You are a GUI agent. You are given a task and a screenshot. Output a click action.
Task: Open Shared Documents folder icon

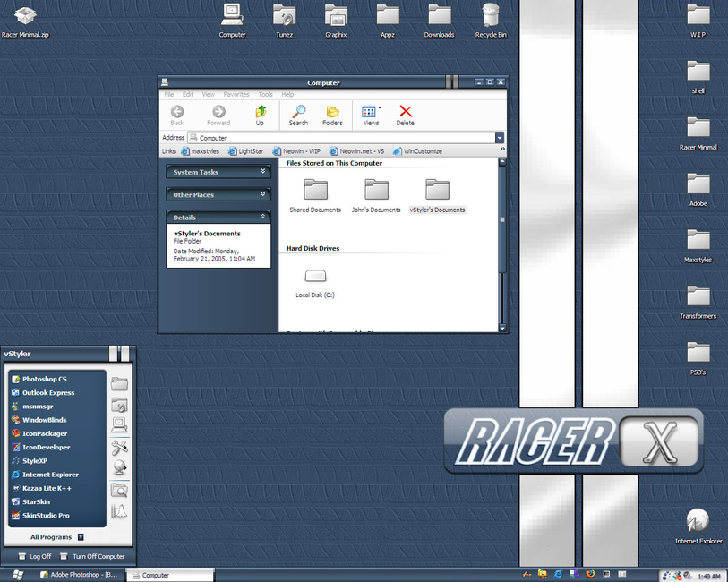[315, 189]
